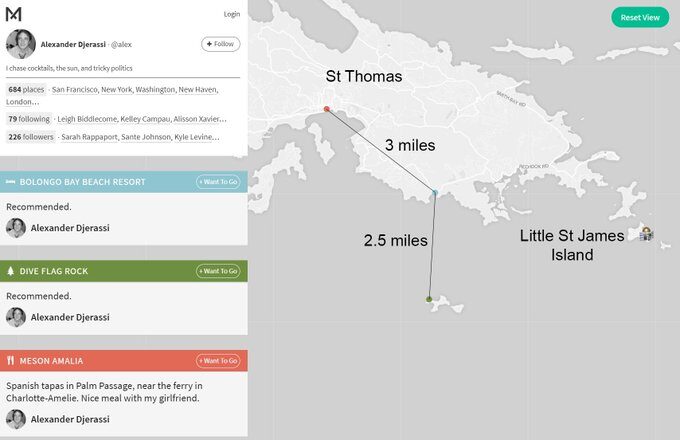Show the 79 following list

[x=29, y=119]
